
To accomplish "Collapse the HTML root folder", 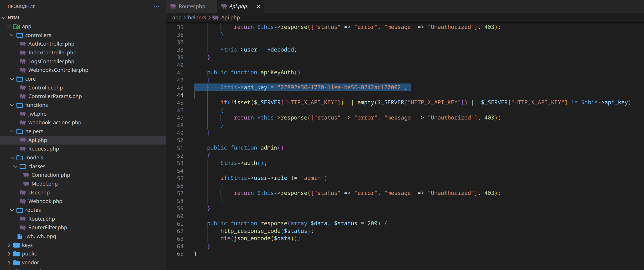I will click(x=4, y=18).
